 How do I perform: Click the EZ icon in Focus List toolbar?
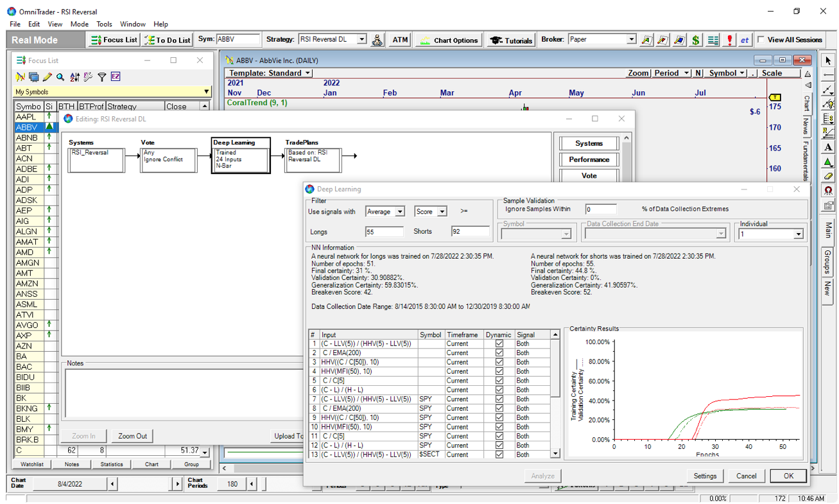click(x=116, y=77)
